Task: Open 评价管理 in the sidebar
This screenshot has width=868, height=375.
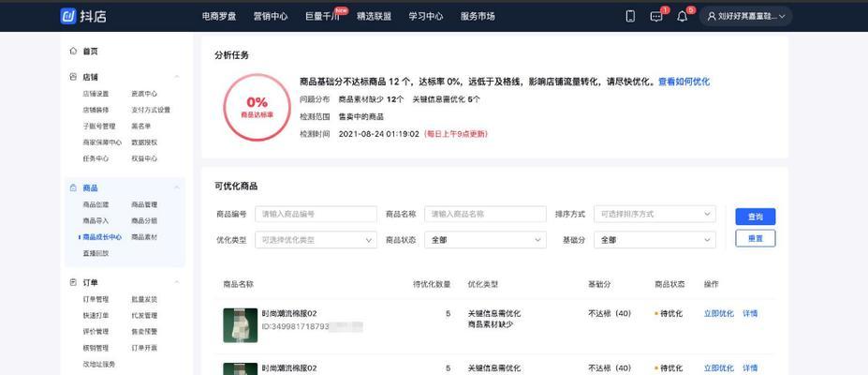Action: 96,332
